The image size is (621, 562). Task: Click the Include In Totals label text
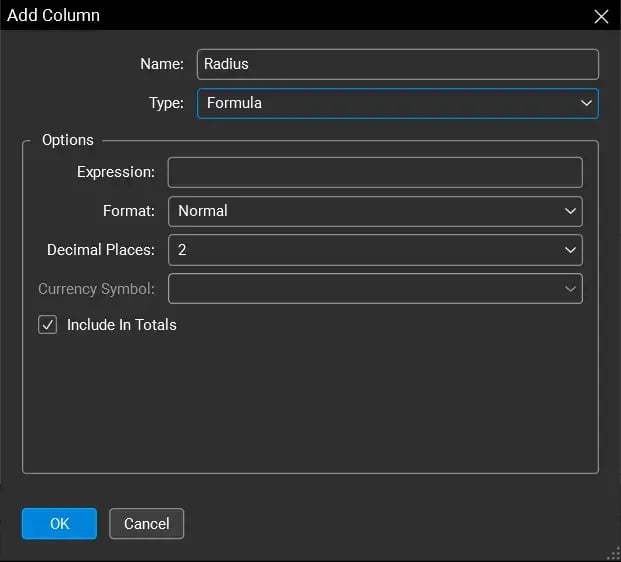pos(121,325)
